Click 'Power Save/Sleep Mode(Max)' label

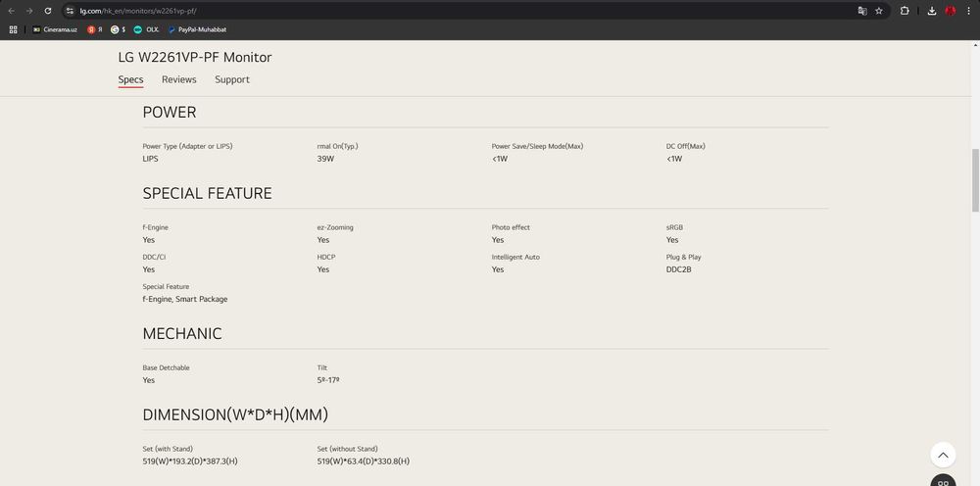pyautogui.click(x=537, y=146)
